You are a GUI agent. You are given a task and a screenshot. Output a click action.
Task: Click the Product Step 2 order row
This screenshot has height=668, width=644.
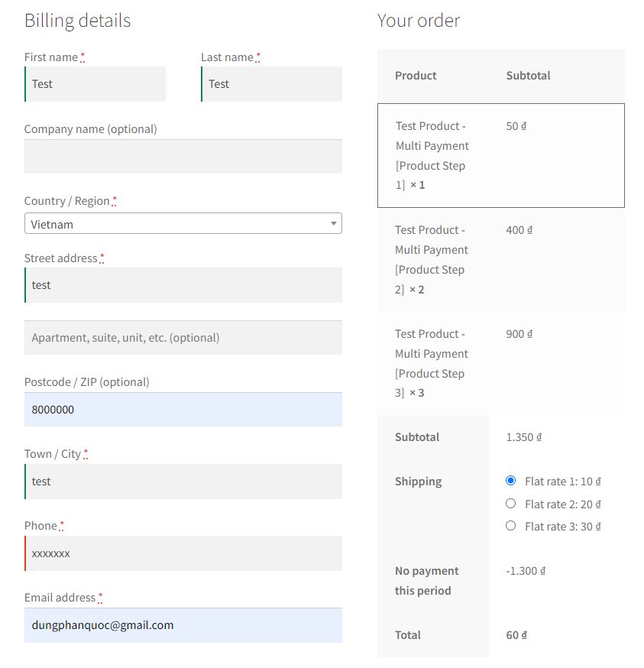500,260
